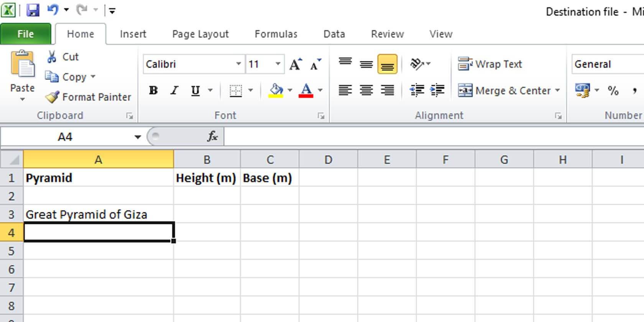Open the Alignment dialog launcher
This screenshot has height=322, width=644.
coord(558,116)
